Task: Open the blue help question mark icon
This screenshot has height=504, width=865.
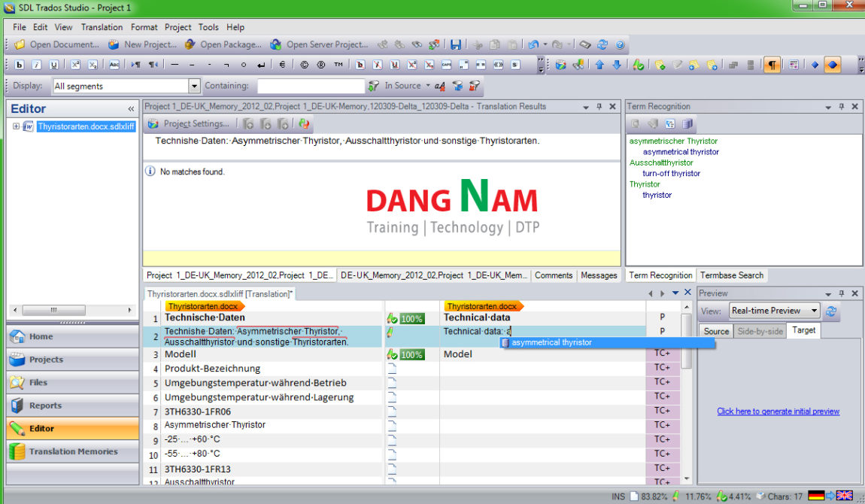Action: 620,44
